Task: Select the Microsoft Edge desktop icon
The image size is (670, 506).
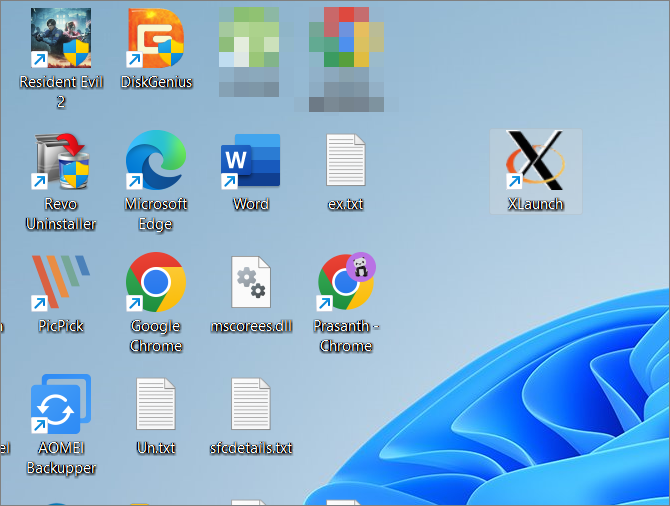Action: click(156, 160)
